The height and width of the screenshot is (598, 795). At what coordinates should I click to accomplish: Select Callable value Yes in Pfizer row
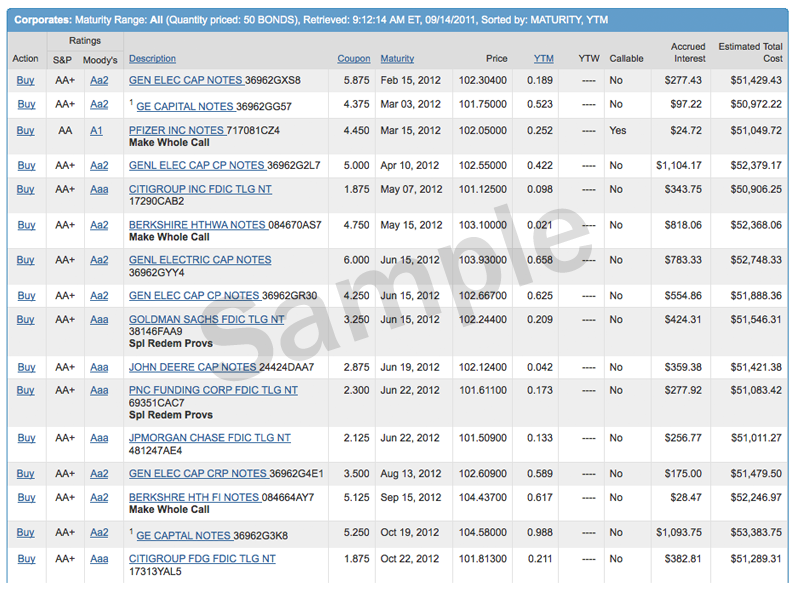(x=618, y=130)
